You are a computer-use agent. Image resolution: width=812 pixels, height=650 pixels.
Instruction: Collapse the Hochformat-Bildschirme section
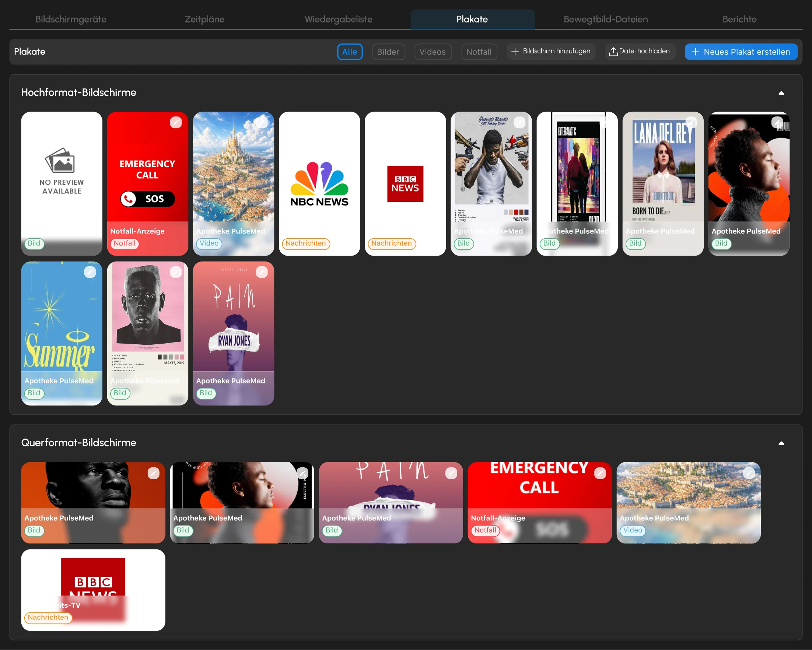[x=781, y=93]
